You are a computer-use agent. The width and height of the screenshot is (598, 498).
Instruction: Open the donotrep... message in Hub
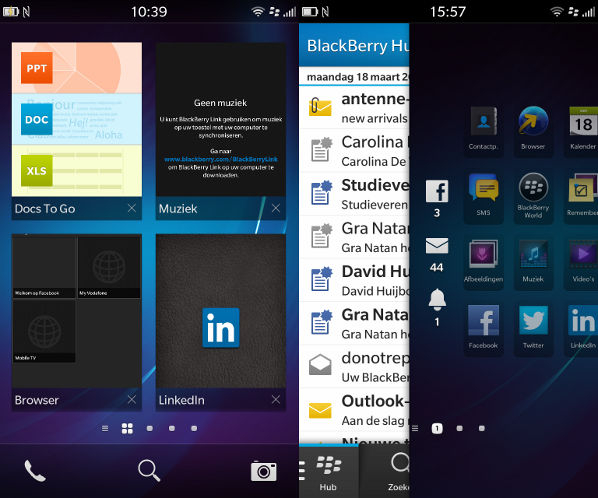354,366
